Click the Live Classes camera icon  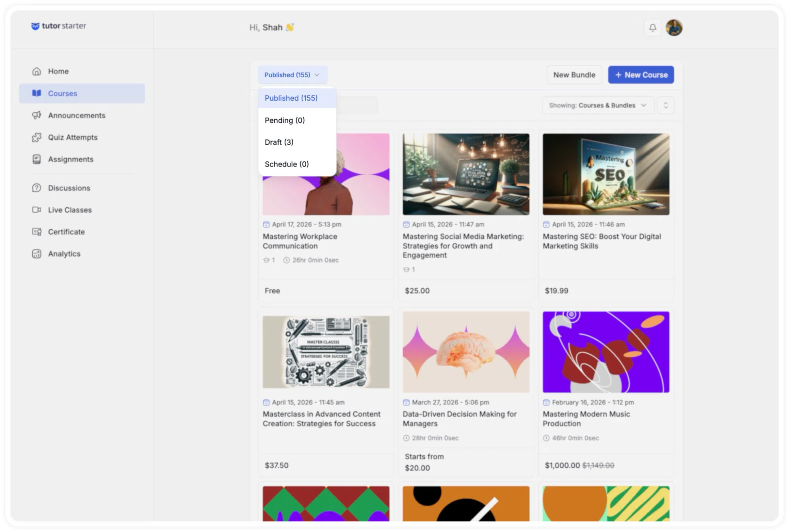(x=37, y=210)
